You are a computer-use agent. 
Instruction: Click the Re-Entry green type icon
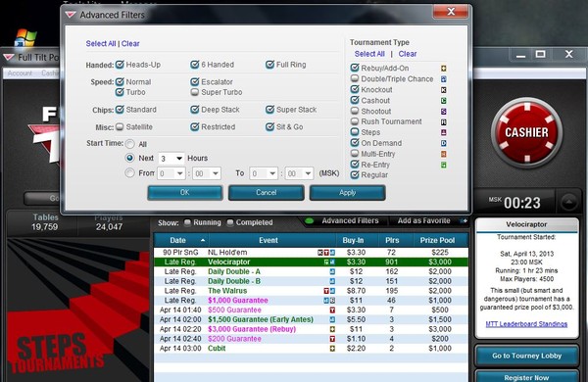pyautogui.click(x=443, y=165)
